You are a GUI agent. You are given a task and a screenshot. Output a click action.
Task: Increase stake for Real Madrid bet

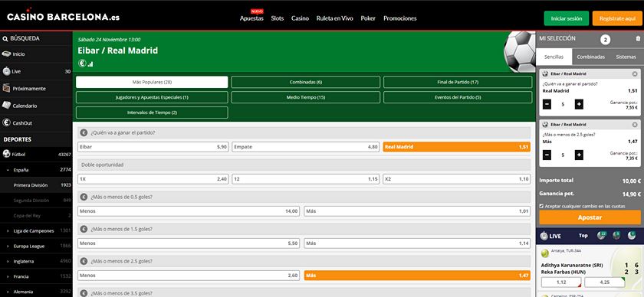tap(579, 104)
